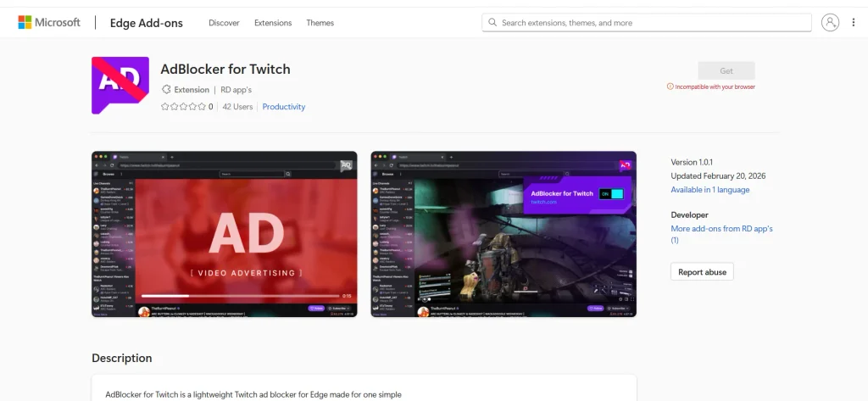Click the disabled Get button
Screen dimensions: 868x401
[726, 71]
